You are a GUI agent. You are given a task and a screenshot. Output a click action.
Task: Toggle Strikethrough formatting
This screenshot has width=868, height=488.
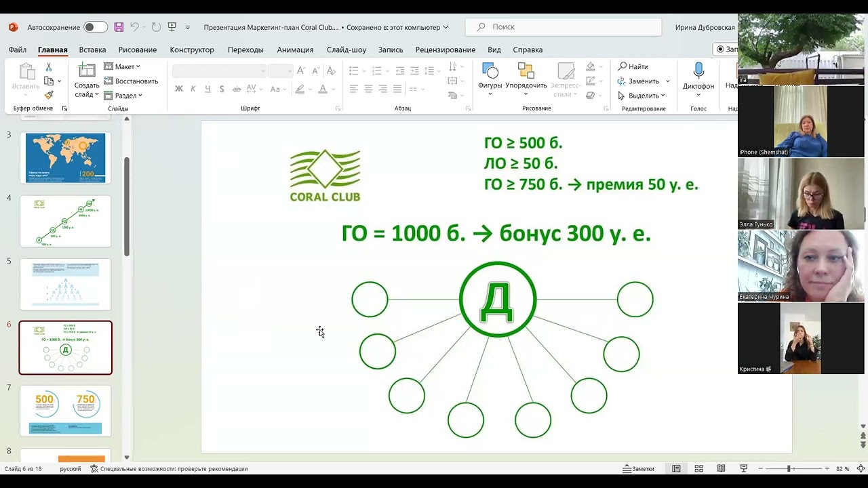click(x=237, y=89)
